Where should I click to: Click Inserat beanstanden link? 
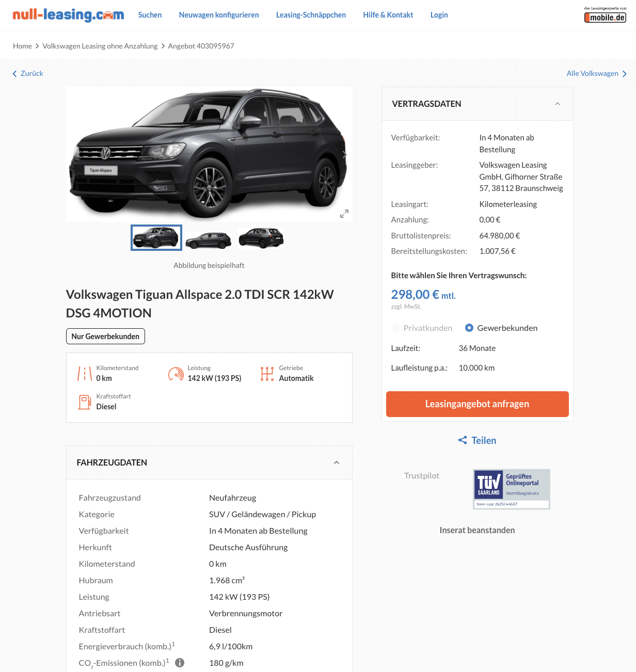(x=477, y=530)
